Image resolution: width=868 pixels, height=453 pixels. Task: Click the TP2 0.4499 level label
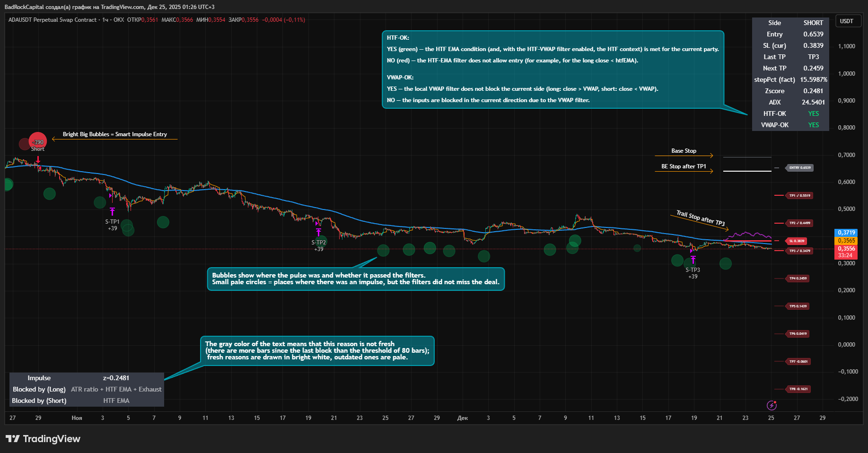[799, 223]
